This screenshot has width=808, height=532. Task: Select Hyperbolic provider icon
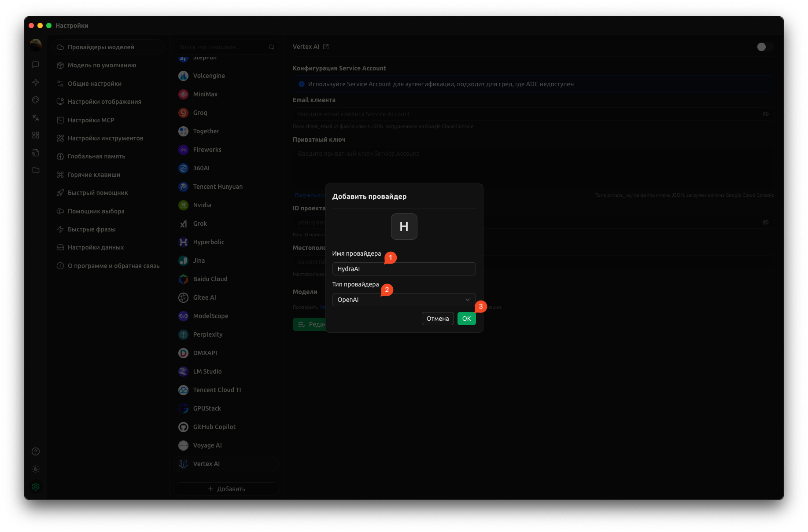tap(184, 242)
